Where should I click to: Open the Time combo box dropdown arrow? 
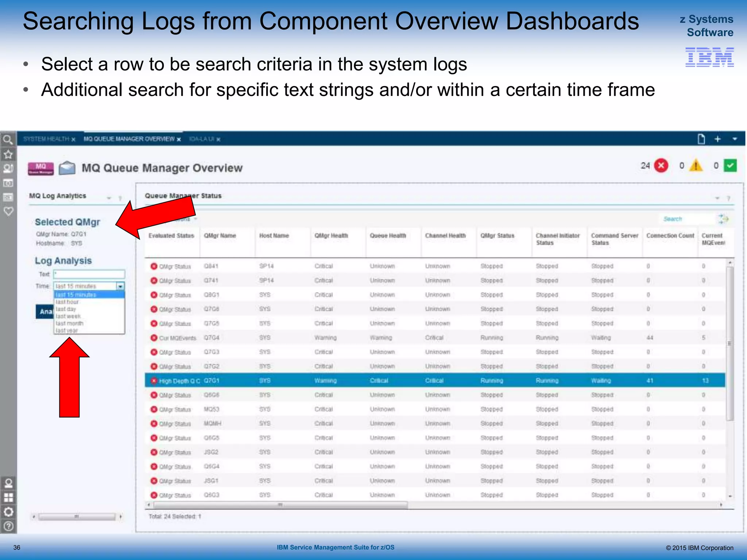click(120, 286)
